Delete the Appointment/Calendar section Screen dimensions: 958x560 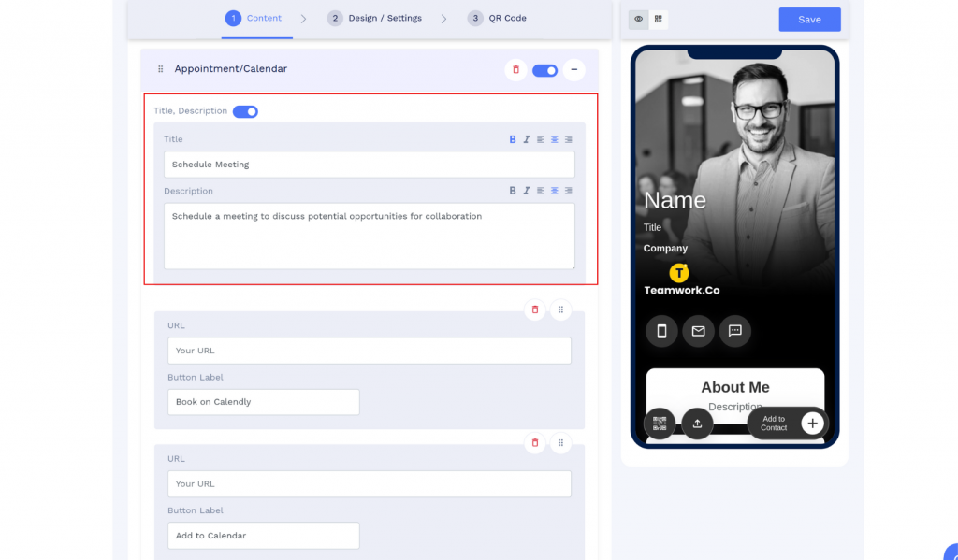click(515, 69)
